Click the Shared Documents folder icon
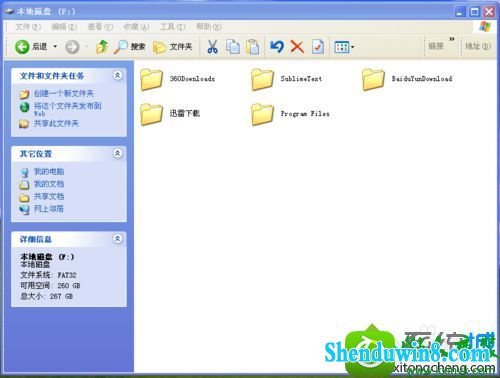This screenshot has width=500, height=378. point(24,197)
